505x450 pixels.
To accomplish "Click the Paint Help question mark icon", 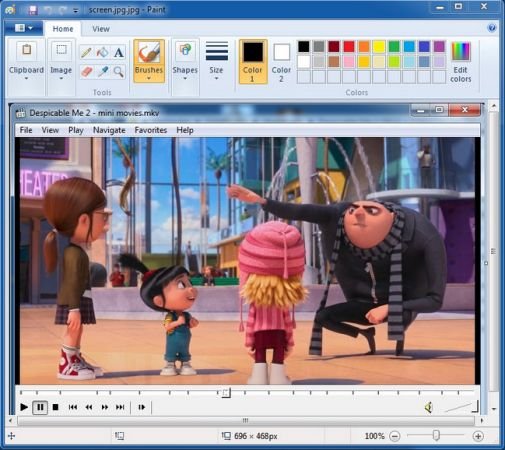I will pyautogui.click(x=492, y=28).
